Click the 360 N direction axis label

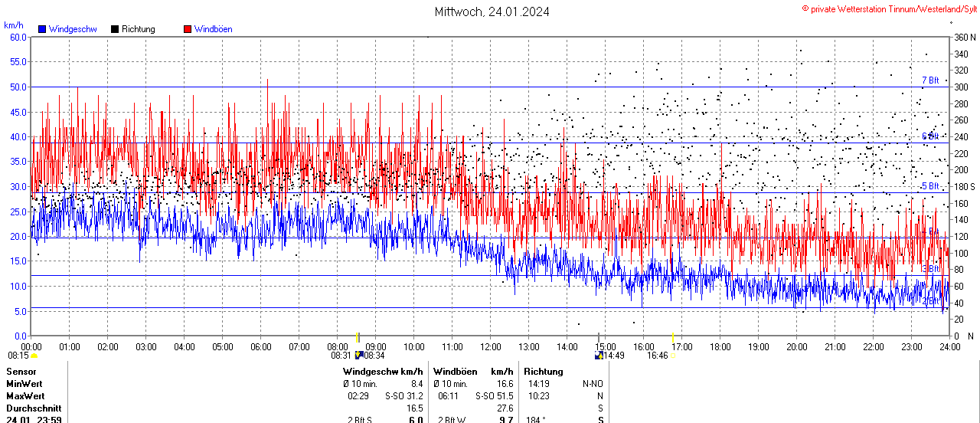[964, 37]
